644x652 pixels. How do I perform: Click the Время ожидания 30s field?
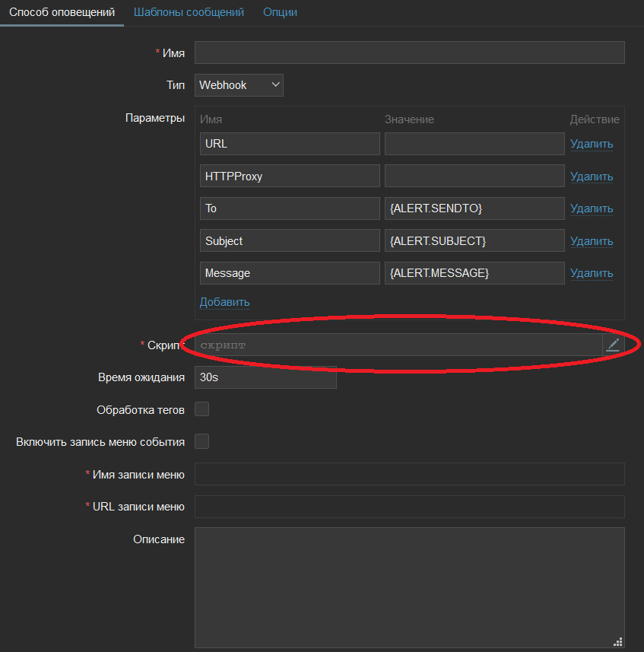(x=265, y=377)
